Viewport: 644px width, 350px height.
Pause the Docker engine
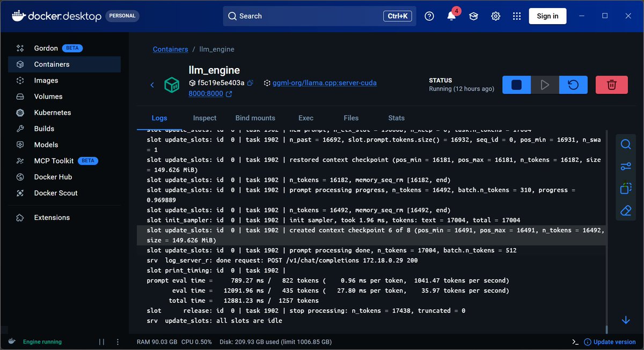click(x=101, y=342)
